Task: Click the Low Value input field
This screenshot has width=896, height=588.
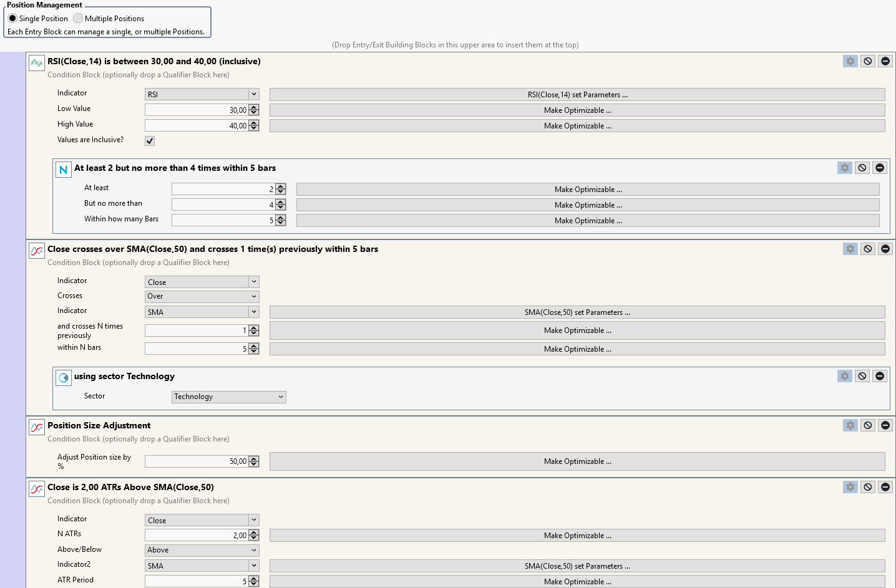Action: click(x=196, y=110)
